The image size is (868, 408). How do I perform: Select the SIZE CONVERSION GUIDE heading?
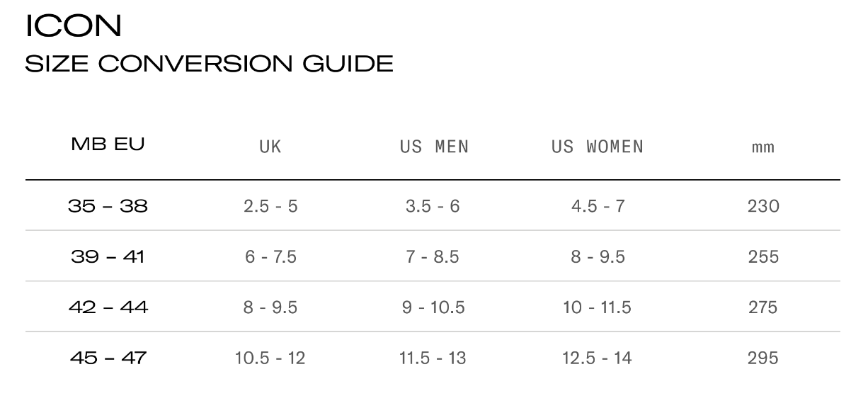pyautogui.click(x=209, y=64)
